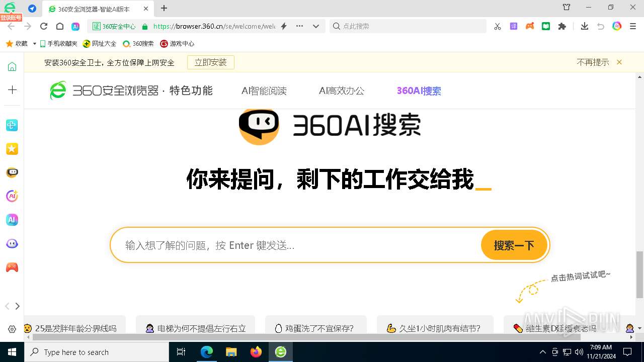Go to browser home page
The width and height of the screenshot is (644, 362).
point(60,26)
